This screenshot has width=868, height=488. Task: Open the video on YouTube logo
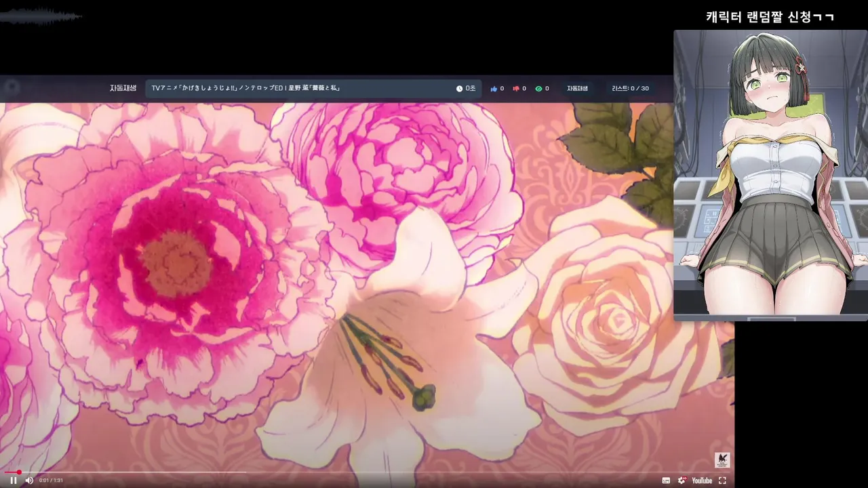[x=702, y=481]
